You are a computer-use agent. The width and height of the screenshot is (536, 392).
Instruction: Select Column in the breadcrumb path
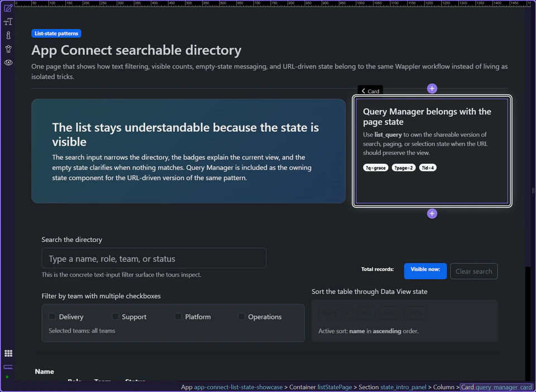pos(443,387)
